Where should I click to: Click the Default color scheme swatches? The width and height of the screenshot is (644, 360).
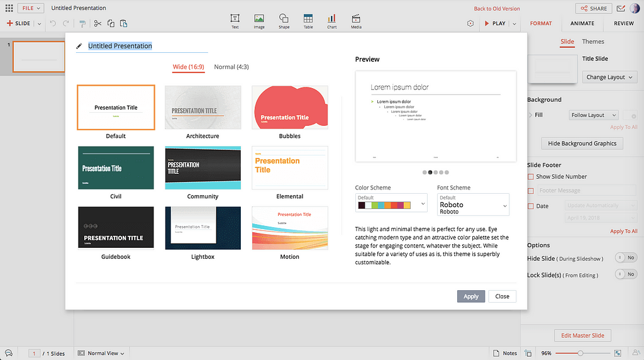(x=384, y=205)
